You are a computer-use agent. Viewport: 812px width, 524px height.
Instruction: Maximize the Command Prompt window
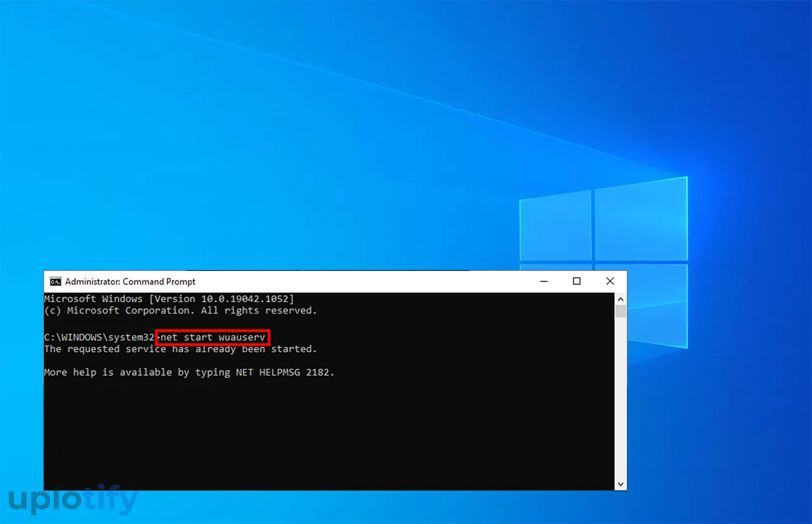point(577,282)
